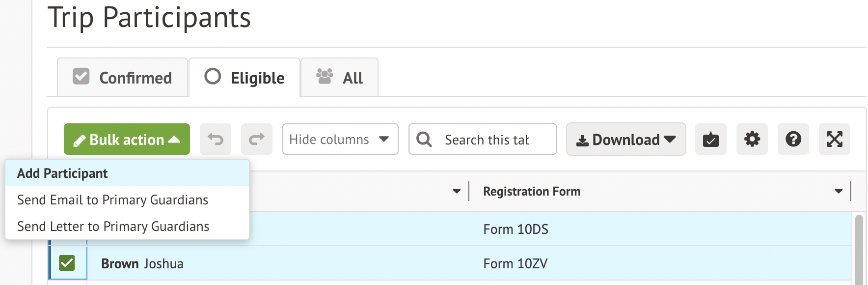The height and width of the screenshot is (285, 868).
Task: Uncheck the Brown Joshua row checkbox
Action: point(67,263)
